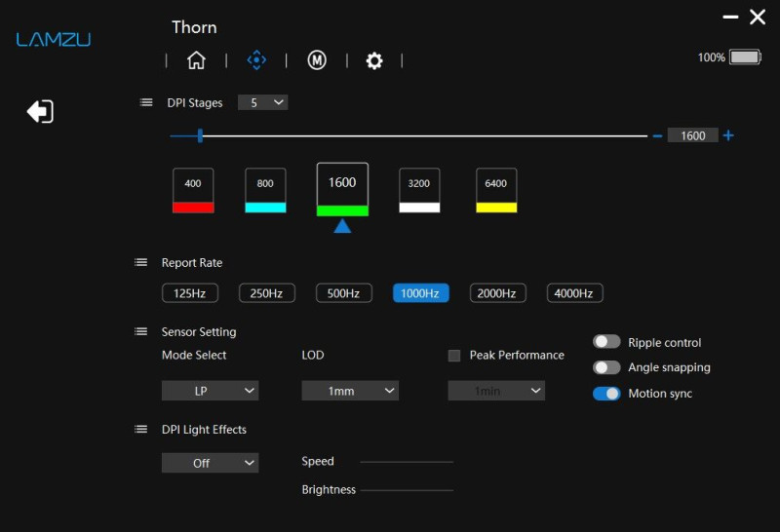Check the Peak Performance checkbox
The width and height of the screenshot is (780, 532).
tap(453, 356)
